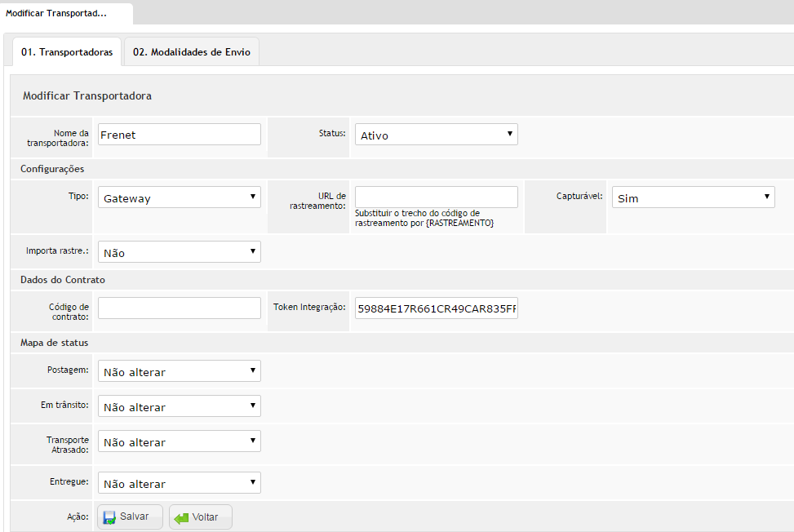The width and height of the screenshot is (794, 532).
Task: Click the Modificar Transportadora section header
Action: (87, 95)
